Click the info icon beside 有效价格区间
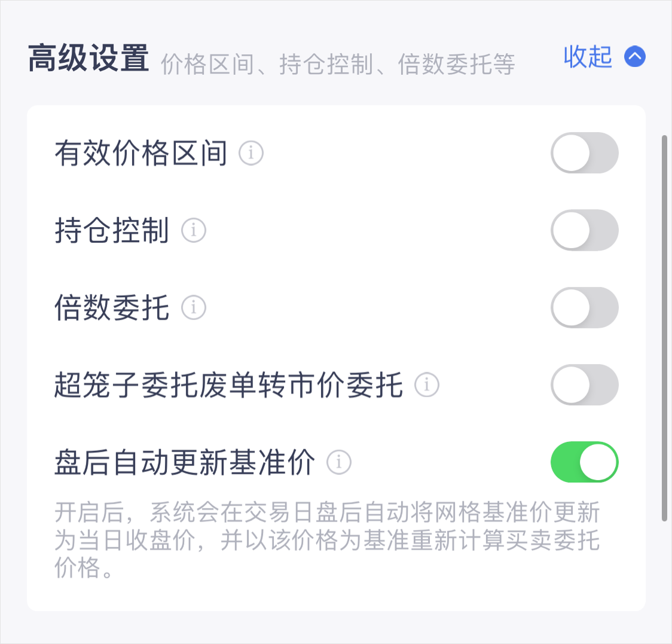Image resolution: width=672 pixels, height=644 pixels. tap(251, 153)
